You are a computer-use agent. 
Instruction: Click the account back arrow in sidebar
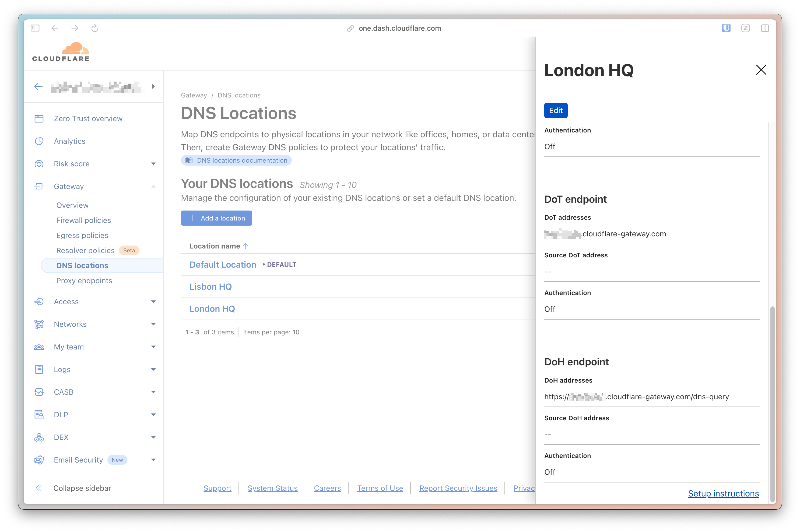click(x=38, y=86)
